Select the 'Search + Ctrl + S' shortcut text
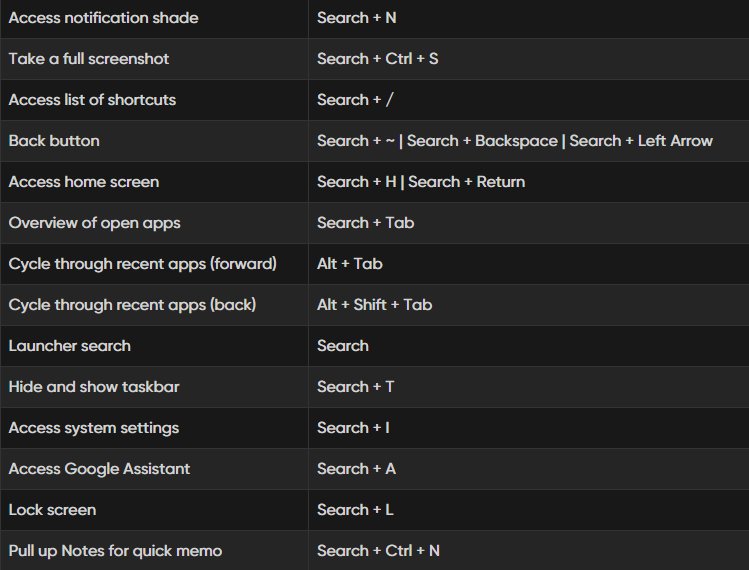Viewport: 749px width, 570px height. tap(377, 59)
